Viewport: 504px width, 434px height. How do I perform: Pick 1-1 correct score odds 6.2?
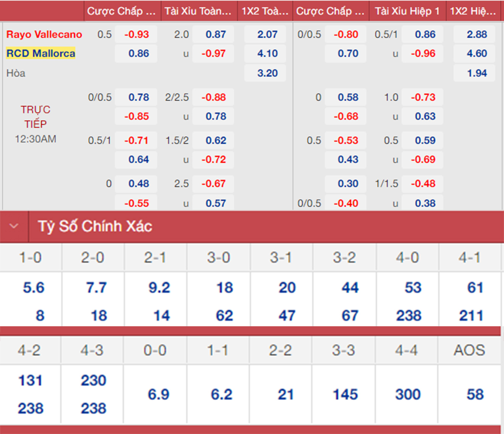(221, 394)
